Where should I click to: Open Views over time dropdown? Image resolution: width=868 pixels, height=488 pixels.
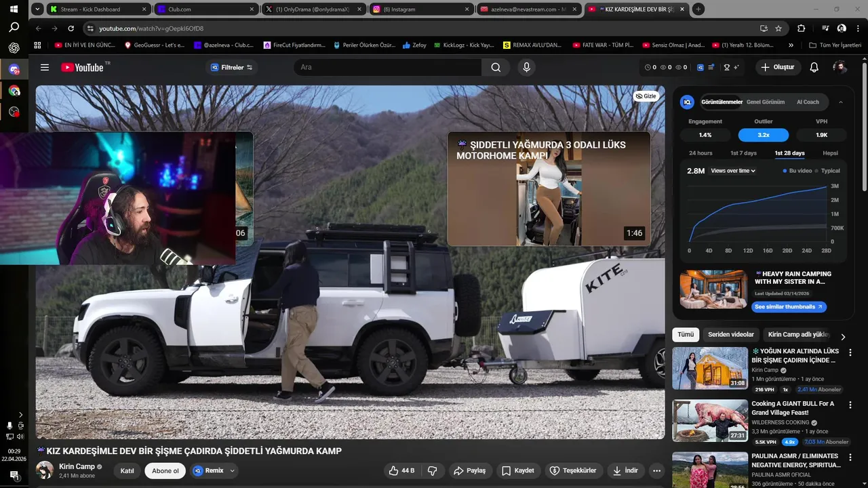click(733, 171)
